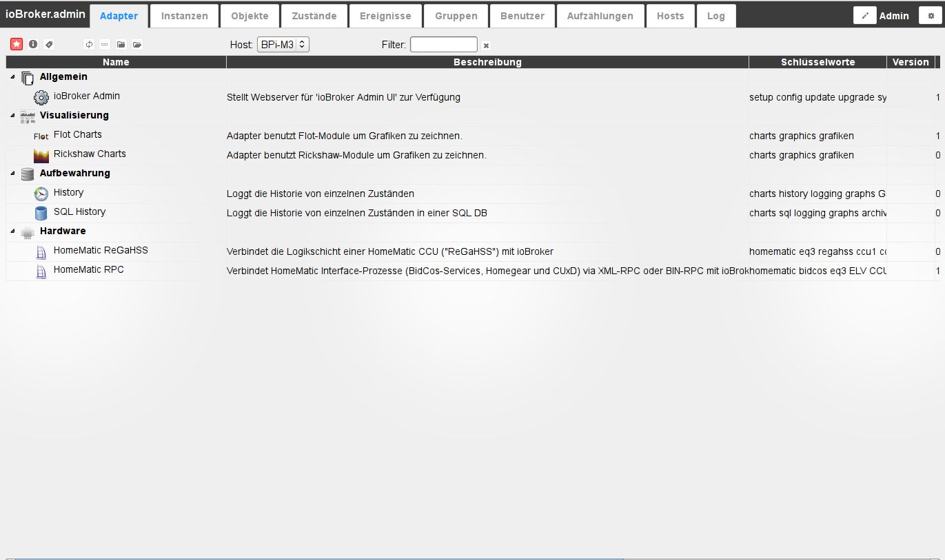The width and height of the screenshot is (945, 560).
Task: Click the Allgemein group label
Action: 63,76
